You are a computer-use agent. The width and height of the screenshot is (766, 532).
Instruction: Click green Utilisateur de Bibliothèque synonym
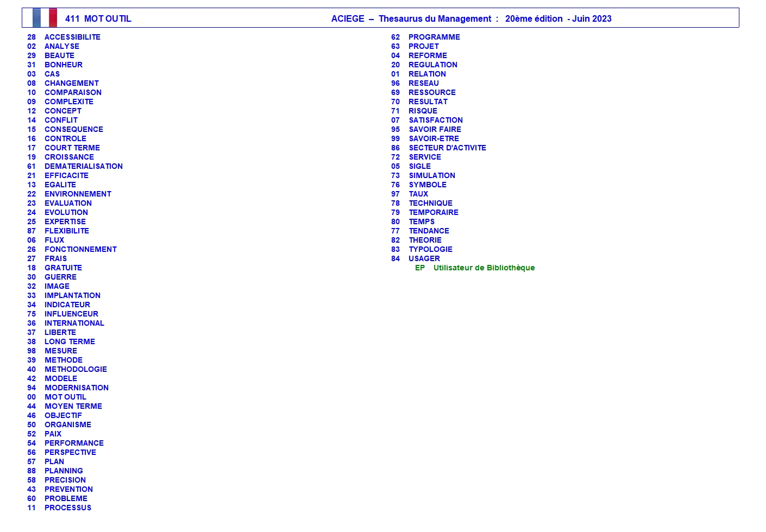(484, 268)
